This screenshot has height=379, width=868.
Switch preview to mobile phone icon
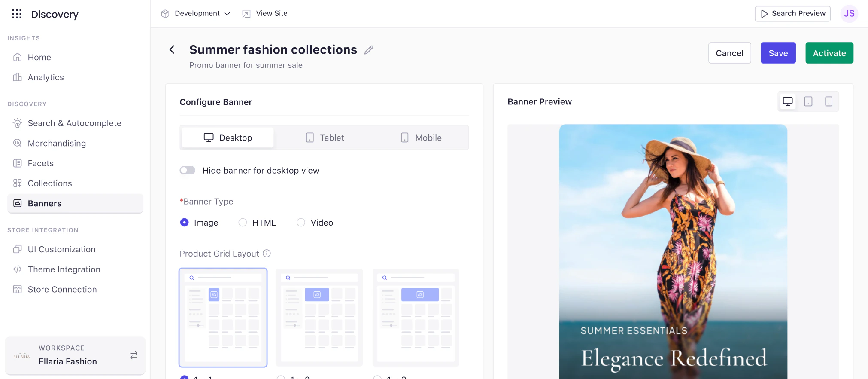[x=829, y=101]
